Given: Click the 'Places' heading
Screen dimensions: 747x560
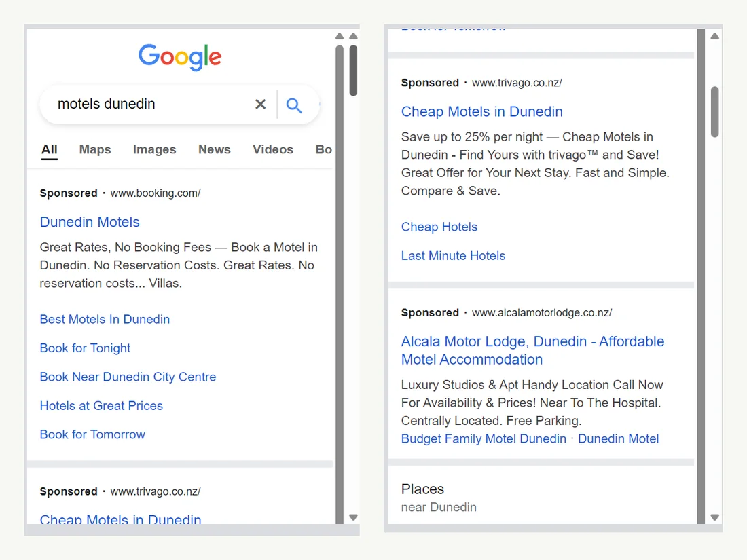Looking at the screenshot, I should (422, 489).
